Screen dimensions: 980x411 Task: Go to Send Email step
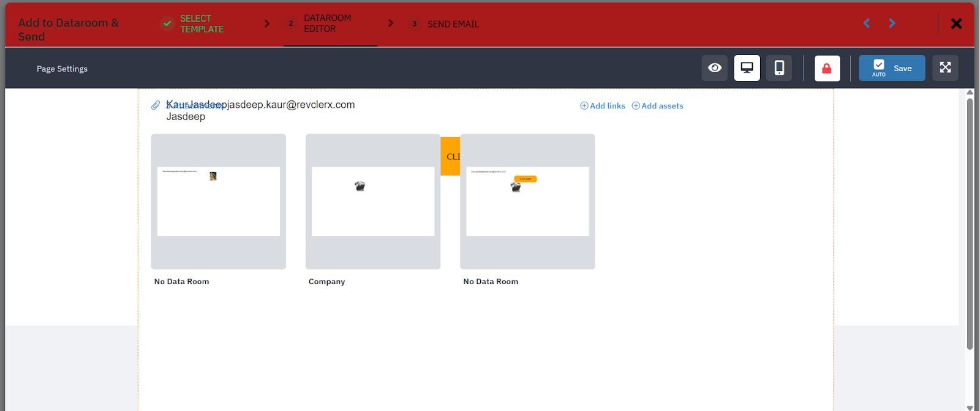click(x=453, y=25)
